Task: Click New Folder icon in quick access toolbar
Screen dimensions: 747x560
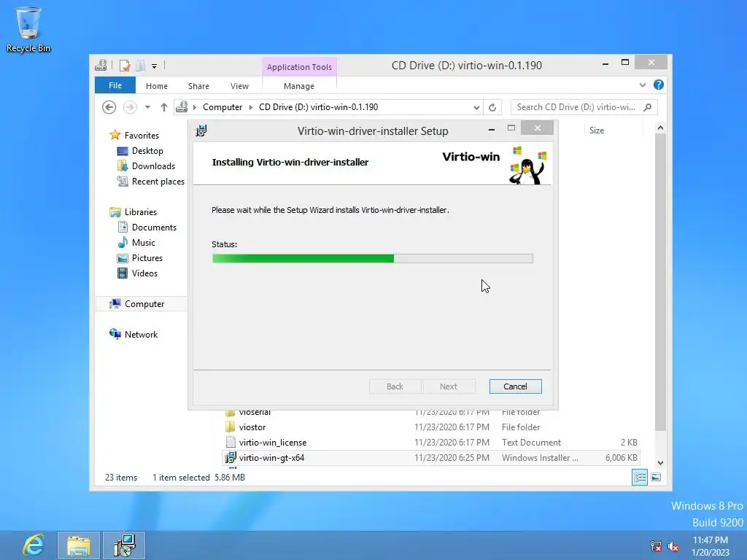Action: coord(141,65)
